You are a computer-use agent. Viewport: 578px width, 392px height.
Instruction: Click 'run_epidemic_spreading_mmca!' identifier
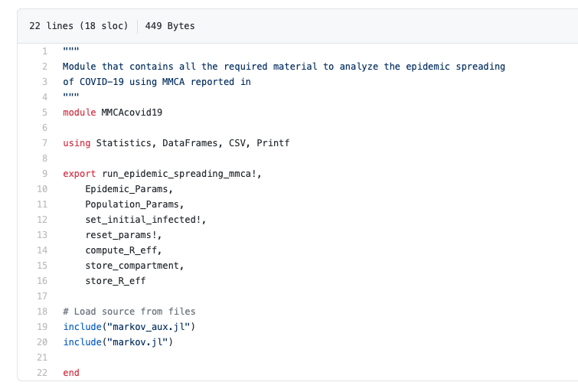179,173
